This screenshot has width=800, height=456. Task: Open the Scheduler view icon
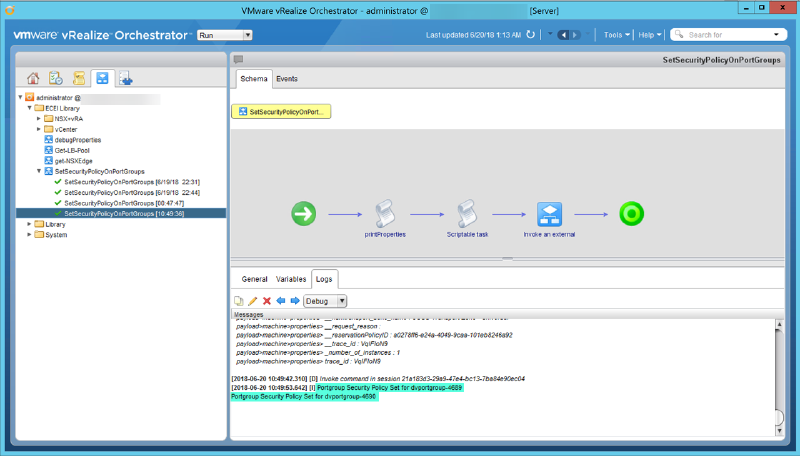[56, 78]
